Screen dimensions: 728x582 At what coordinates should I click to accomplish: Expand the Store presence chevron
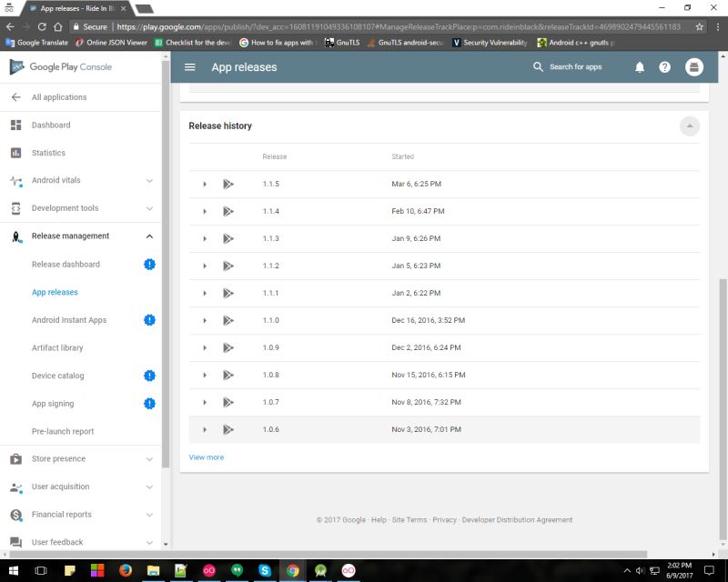149,459
